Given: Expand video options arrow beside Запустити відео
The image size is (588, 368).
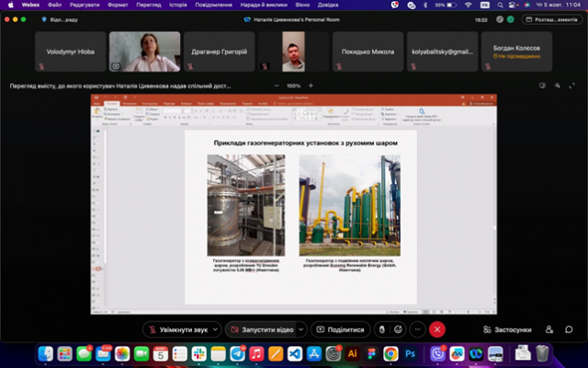Looking at the screenshot, I should tap(300, 328).
